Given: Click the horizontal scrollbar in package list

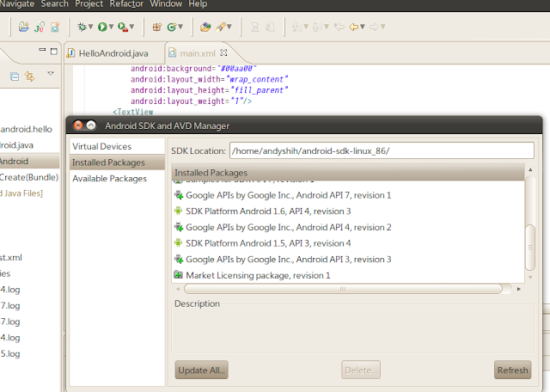Looking at the screenshot, I should (x=343, y=289).
